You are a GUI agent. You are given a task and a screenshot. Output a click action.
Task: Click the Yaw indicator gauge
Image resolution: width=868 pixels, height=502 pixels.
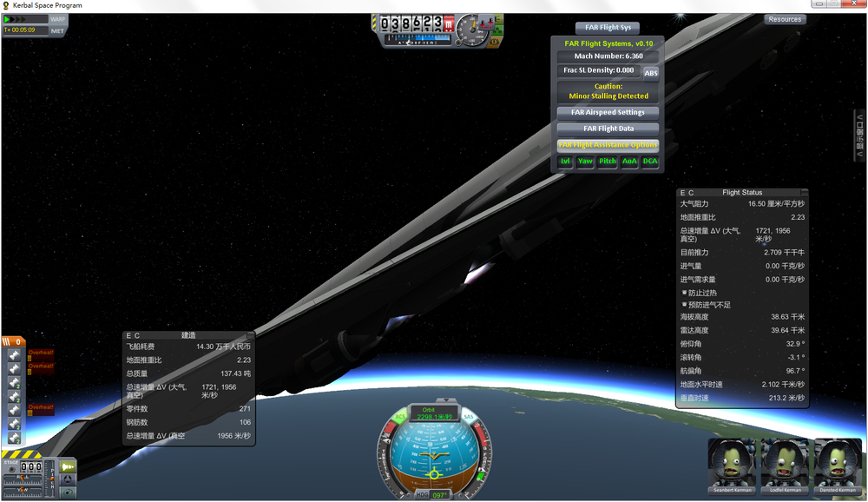[23, 492]
